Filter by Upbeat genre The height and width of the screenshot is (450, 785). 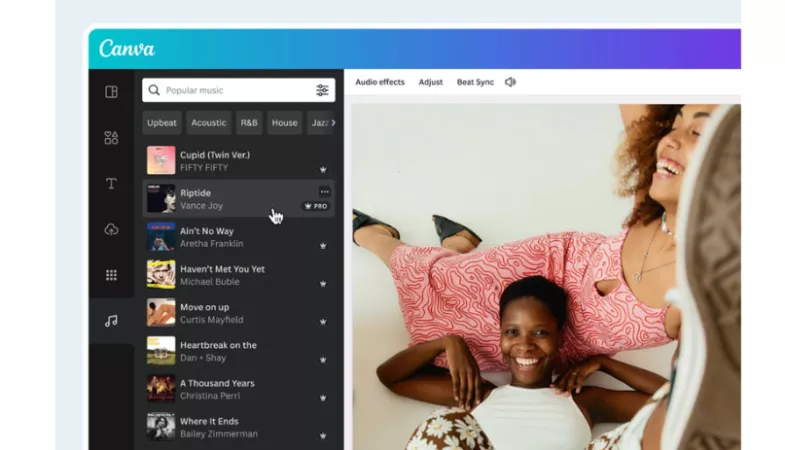(x=162, y=123)
